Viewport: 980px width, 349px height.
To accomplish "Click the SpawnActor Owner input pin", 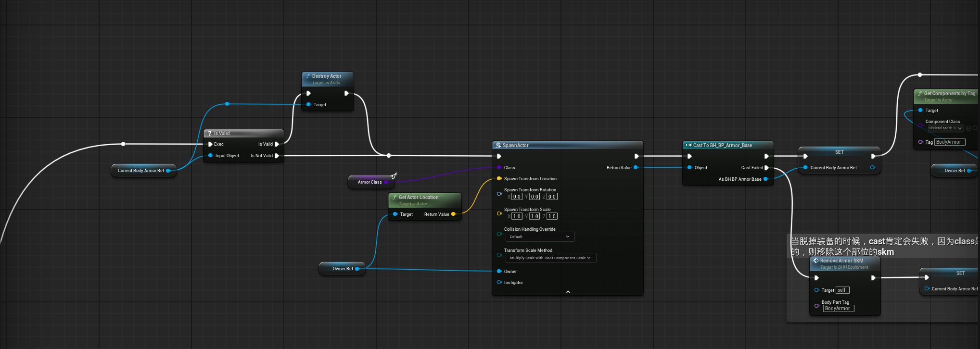I will [499, 271].
